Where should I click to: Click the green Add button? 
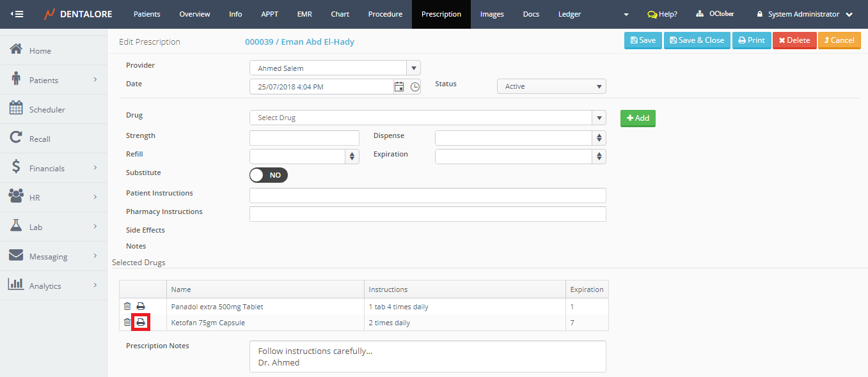(x=638, y=118)
